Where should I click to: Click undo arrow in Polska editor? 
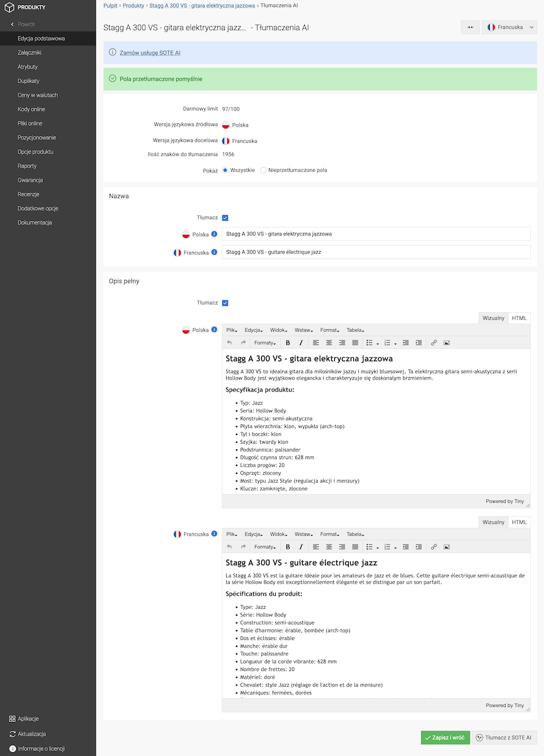[229, 343]
